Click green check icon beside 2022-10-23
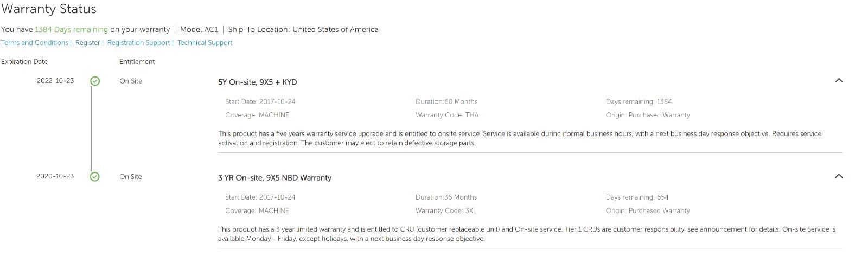The width and height of the screenshot is (868, 256). tap(95, 81)
